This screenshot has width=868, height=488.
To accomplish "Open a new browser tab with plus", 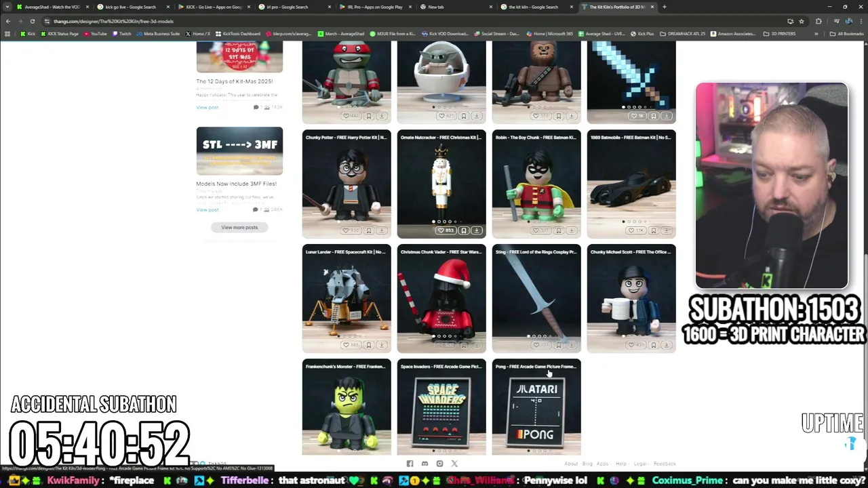I will coord(665,7).
